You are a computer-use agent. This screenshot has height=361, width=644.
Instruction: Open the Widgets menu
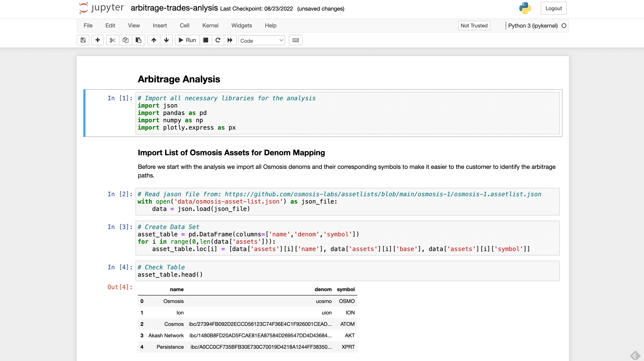[241, 25]
